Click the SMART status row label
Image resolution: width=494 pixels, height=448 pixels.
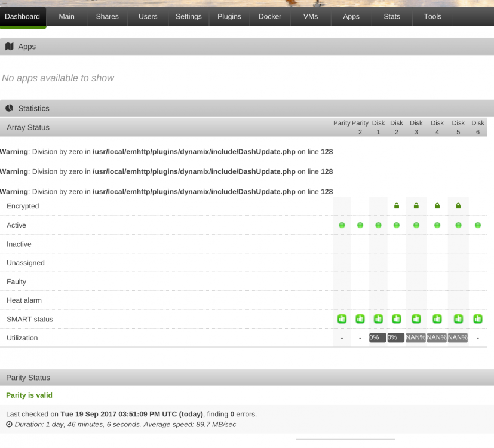click(x=30, y=319)
